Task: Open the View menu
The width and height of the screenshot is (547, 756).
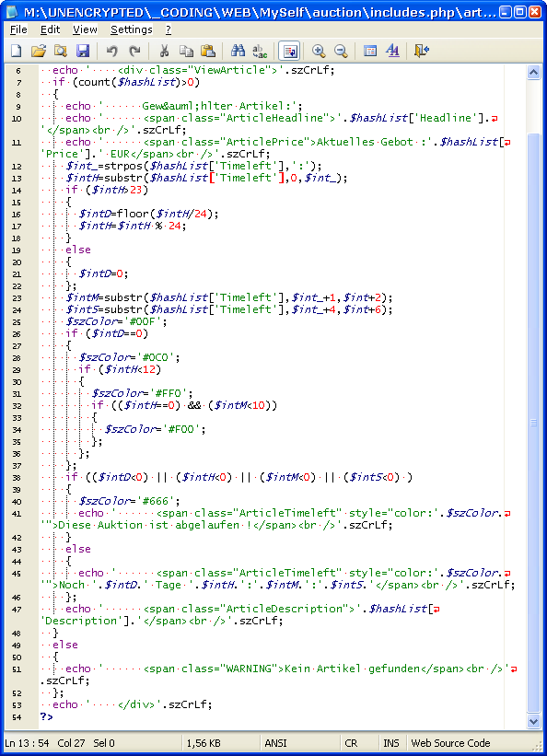Action: tap(85, 29)
